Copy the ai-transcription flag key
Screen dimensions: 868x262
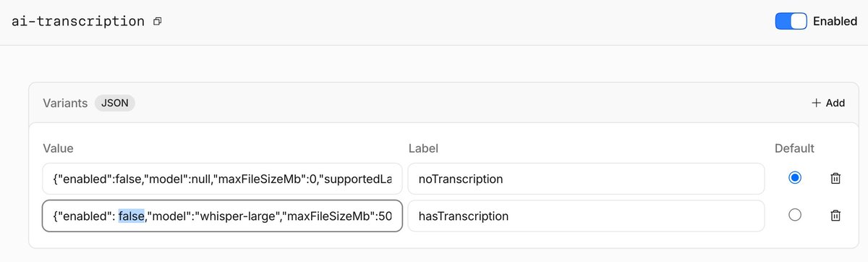tap(157, 22)
